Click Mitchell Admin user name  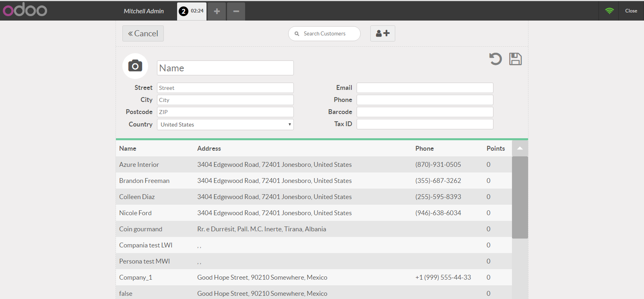[x=144, y=11]
